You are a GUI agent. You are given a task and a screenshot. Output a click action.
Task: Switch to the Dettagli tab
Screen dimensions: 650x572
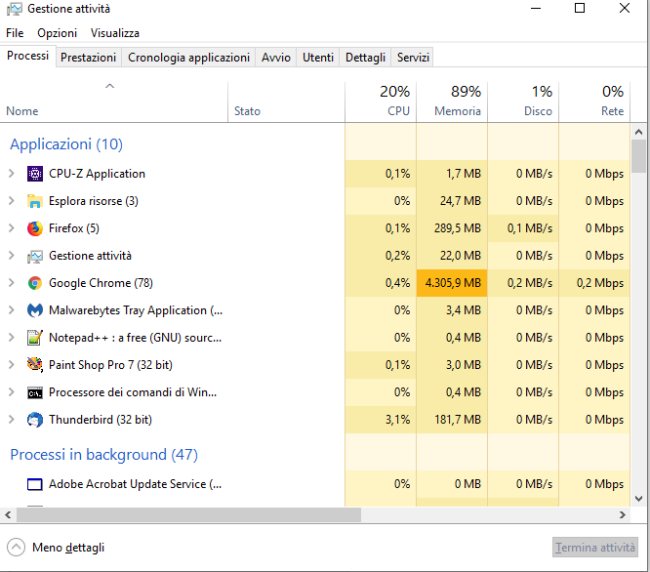coord(365,57)
